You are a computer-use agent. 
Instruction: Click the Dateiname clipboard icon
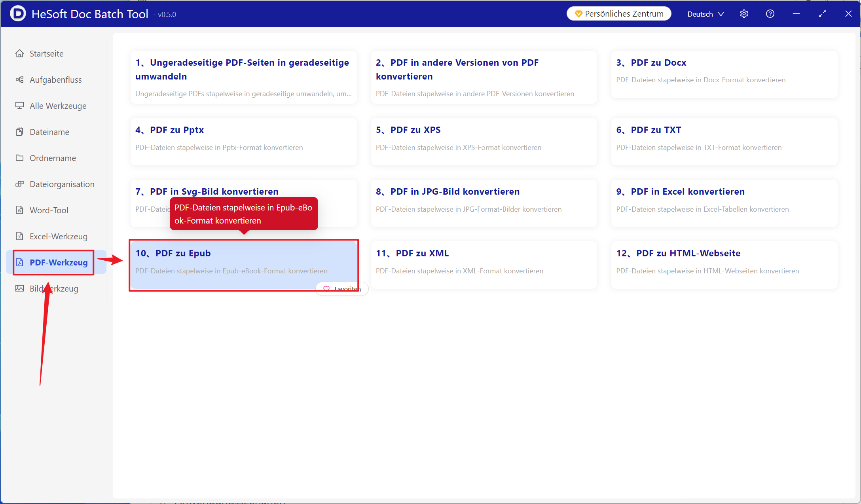[x=19, y=132]
